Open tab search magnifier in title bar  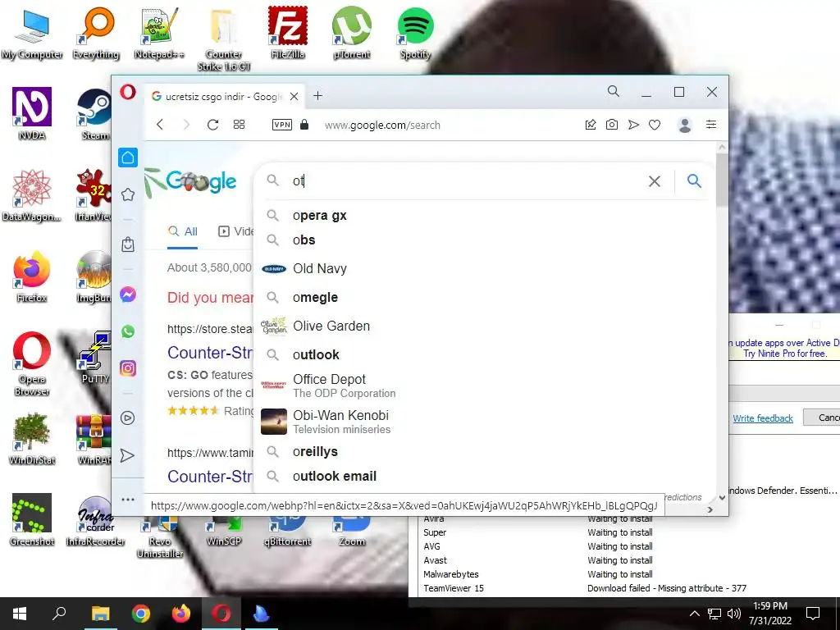[614, 92]
